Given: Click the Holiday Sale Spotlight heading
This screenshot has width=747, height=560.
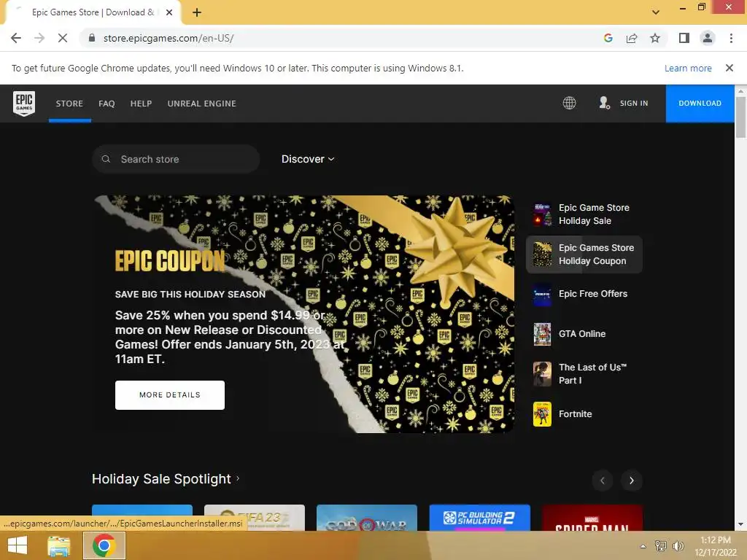Looking at the screenshot, I should (161, 478).
